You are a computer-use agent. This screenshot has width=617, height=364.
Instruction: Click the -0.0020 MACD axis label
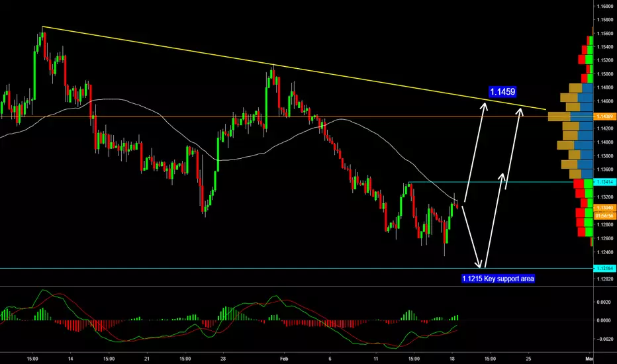(x=603, y=339)
